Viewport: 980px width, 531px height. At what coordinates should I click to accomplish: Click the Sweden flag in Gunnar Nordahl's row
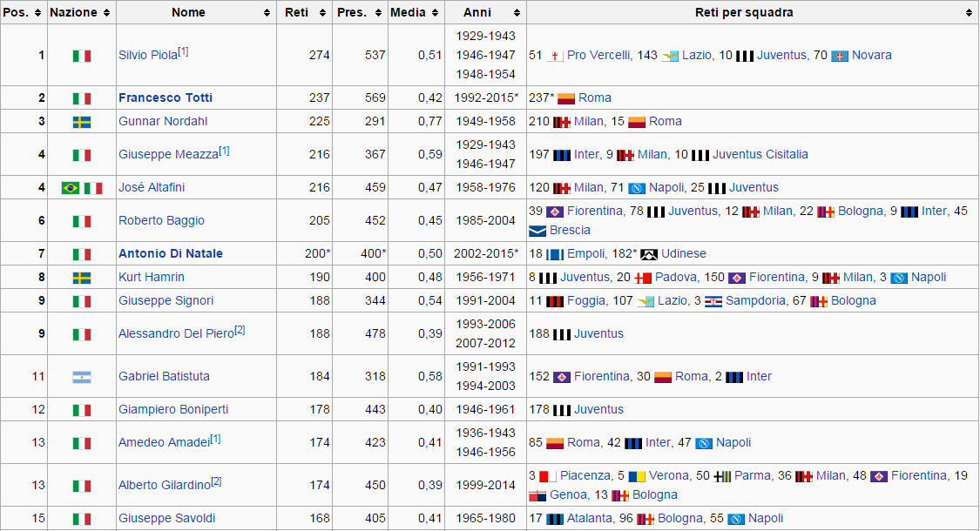pos(82,122)
